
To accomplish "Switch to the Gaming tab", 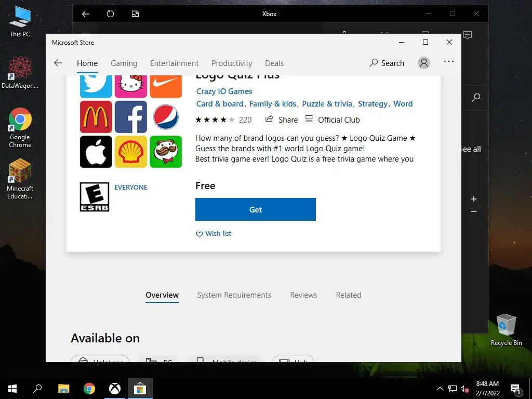I will 124,63.
